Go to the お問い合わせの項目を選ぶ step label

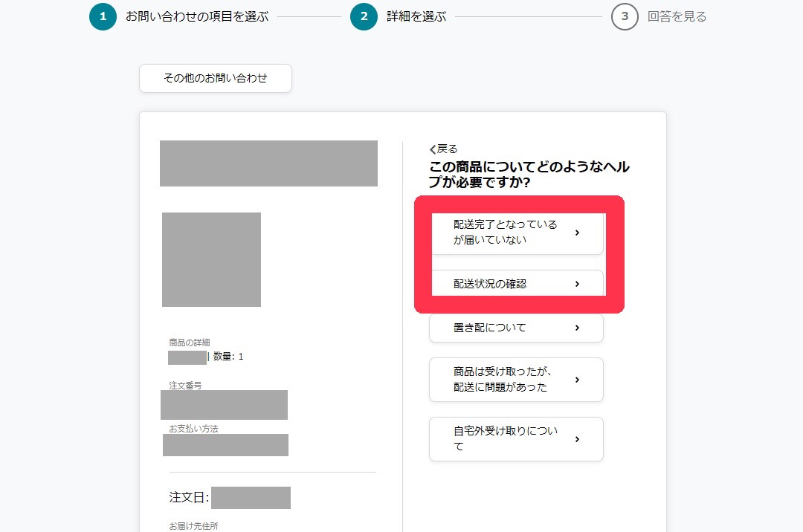[197, 16]
